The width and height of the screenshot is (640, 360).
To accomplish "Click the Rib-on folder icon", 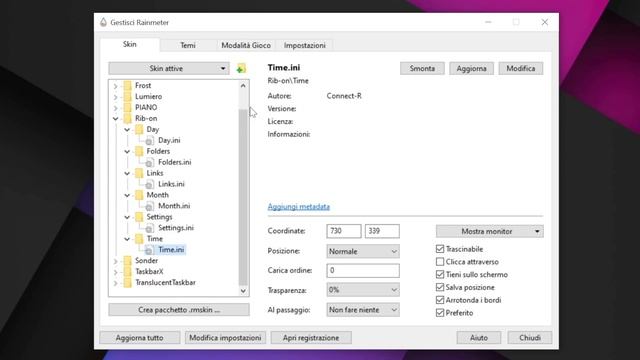I will coord(128,118).
